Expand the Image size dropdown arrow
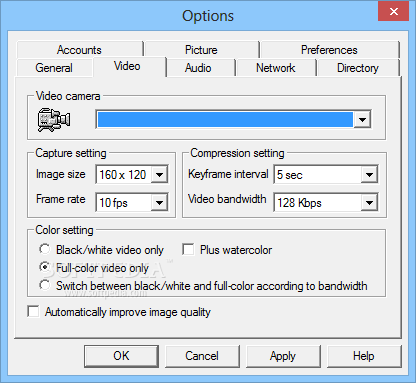The width and height of the screenshot is (416, 383). [x=159, y=174]
